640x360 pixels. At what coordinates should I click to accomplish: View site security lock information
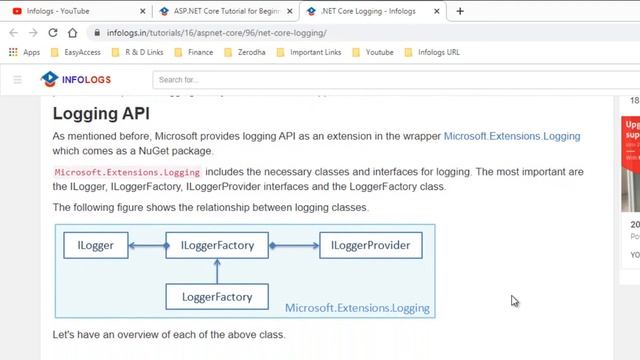pyautogui.click(x=97, y=33)
